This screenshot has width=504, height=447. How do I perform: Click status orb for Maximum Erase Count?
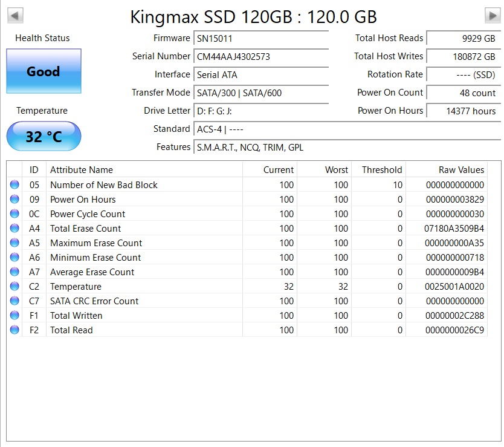click(15, 243)
